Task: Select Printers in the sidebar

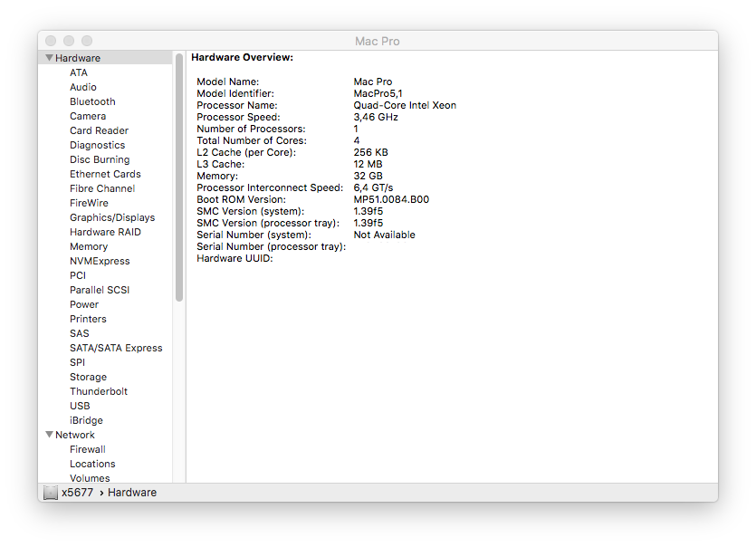Action: [x=88, y=319]
